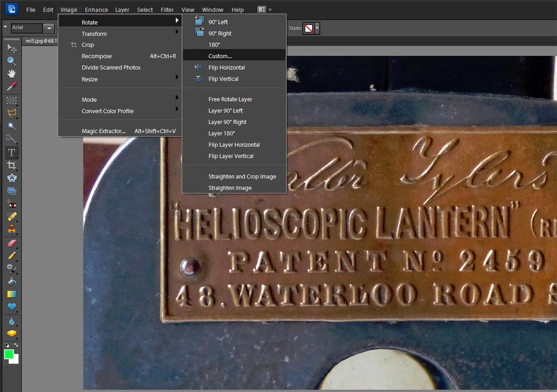
Task: Select the Rectangular Marquee tool
Action: [x=12, y=101]
